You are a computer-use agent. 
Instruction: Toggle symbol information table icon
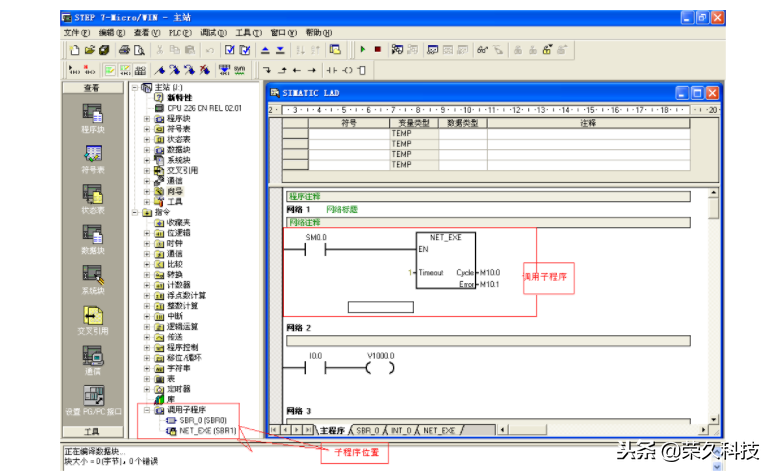tap(140, 70)
